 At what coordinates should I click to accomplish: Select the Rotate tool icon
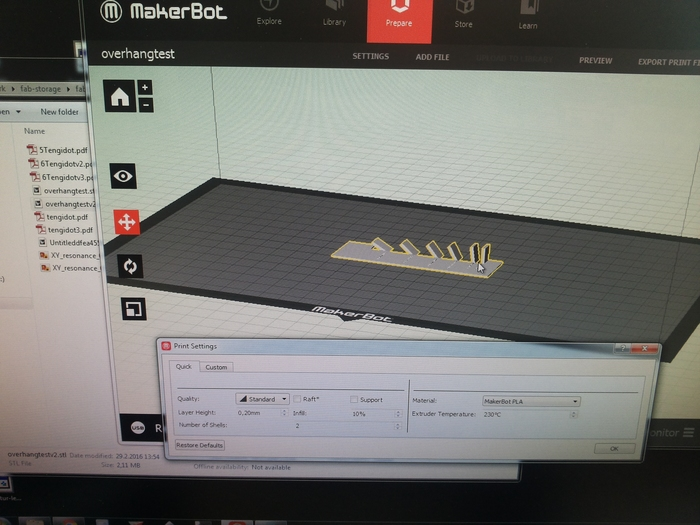point(130,267)
